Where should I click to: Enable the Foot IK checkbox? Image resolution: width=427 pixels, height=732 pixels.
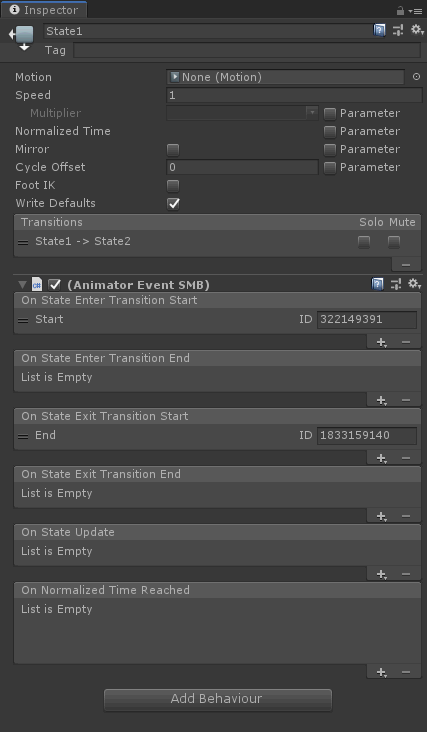pos(173,186)
